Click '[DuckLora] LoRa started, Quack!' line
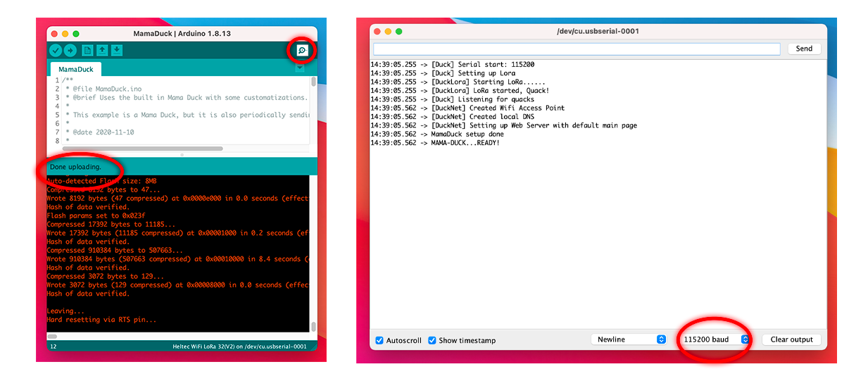868x381 pixels. (460, 91)
